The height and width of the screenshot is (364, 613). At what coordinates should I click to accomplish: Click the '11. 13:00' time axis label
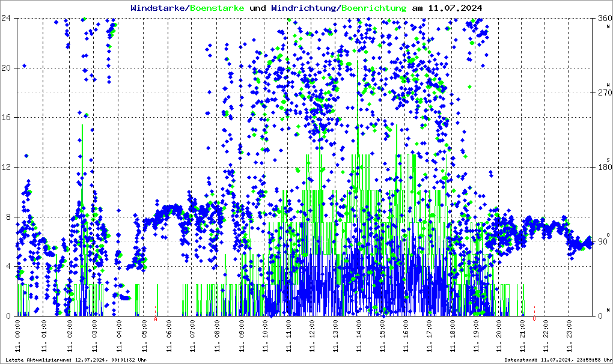pos(335,336)
